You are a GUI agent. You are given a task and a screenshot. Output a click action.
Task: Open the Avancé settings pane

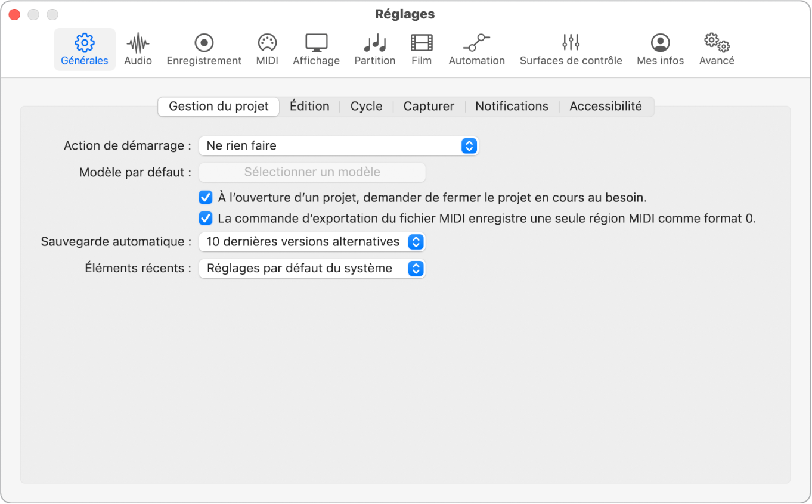[x=717, y=49]
